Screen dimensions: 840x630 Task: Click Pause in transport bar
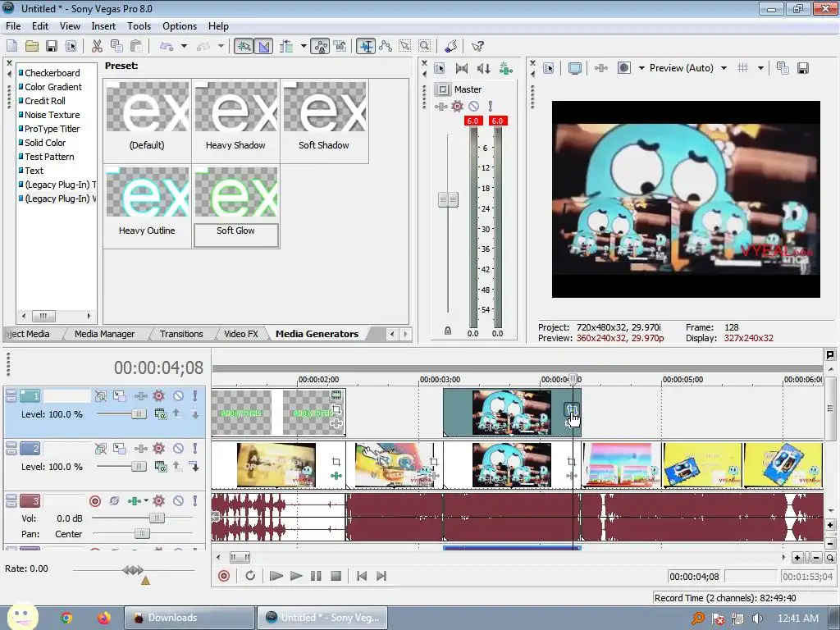(x=316, y=576)
